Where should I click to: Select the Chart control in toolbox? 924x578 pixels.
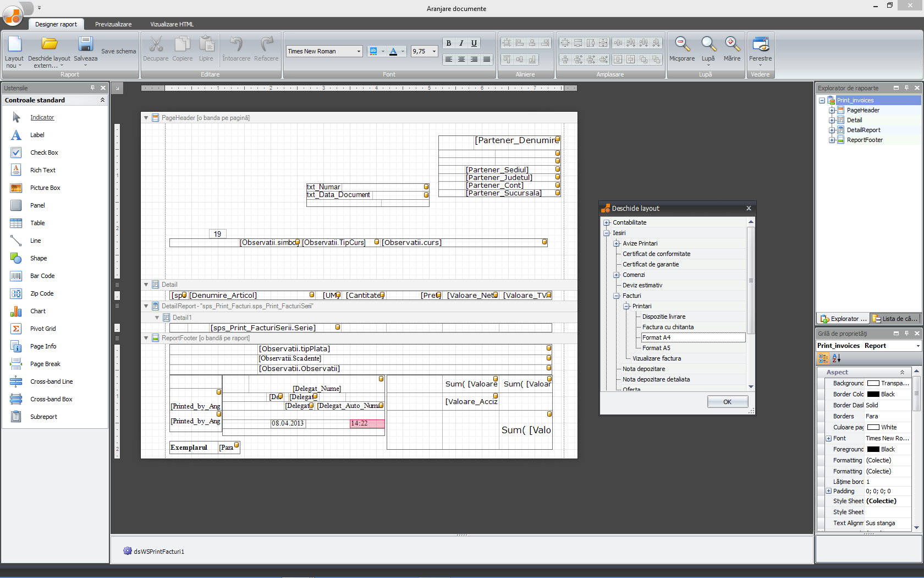click(x=37, y=311)
